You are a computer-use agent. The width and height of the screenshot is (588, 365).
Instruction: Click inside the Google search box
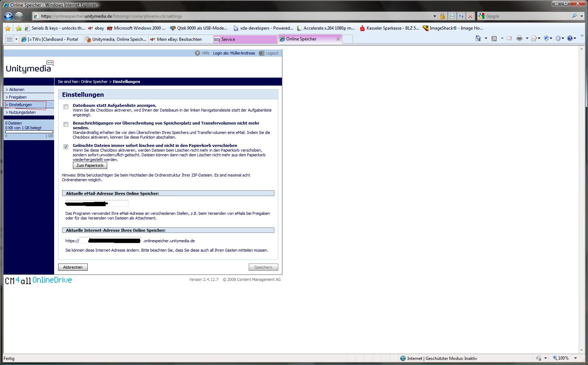[527, 16]
